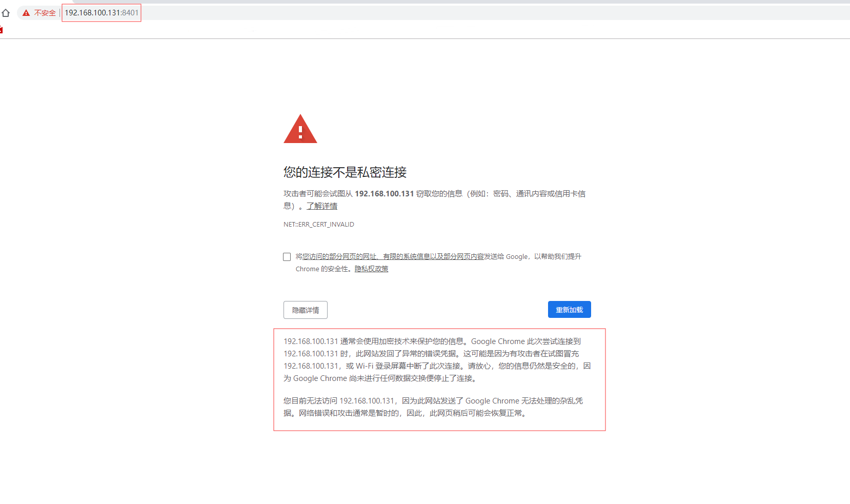Image resolution: width=850 pixels, height=504 pixels.
Task: Select the URL 192.168.100.131:8401 in address bar
Action: [x=101, y=13]
